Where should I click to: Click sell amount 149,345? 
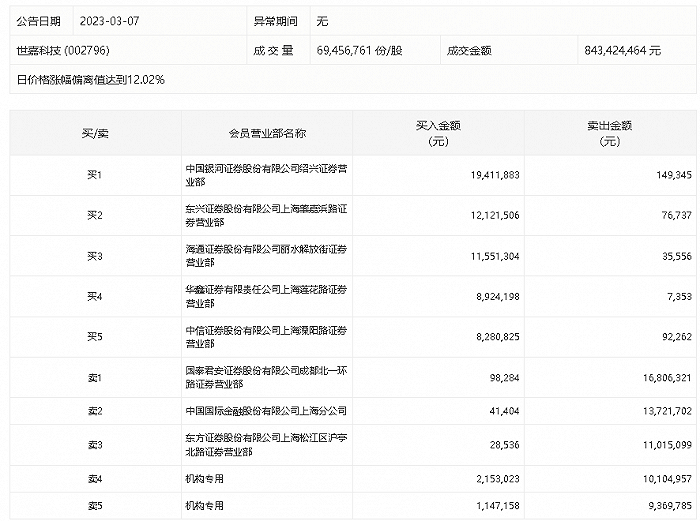point(674,175)
